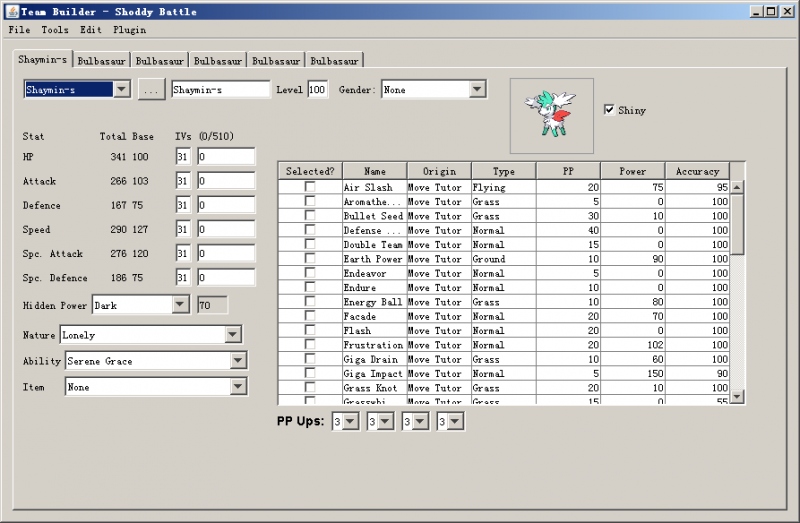Open the Shaymin-s species dropdown
This screenshot has height=523, width=800.
pyautogui.click(x=121, y=89)
